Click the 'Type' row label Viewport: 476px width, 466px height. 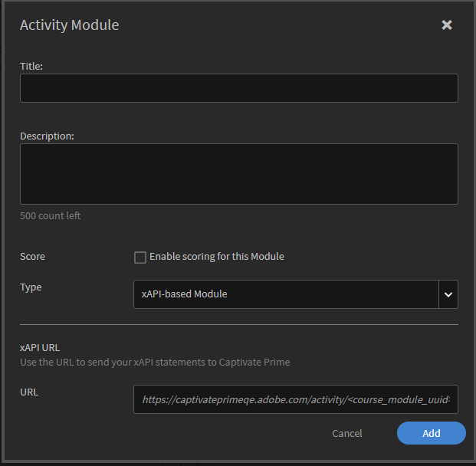coord(31,287)
